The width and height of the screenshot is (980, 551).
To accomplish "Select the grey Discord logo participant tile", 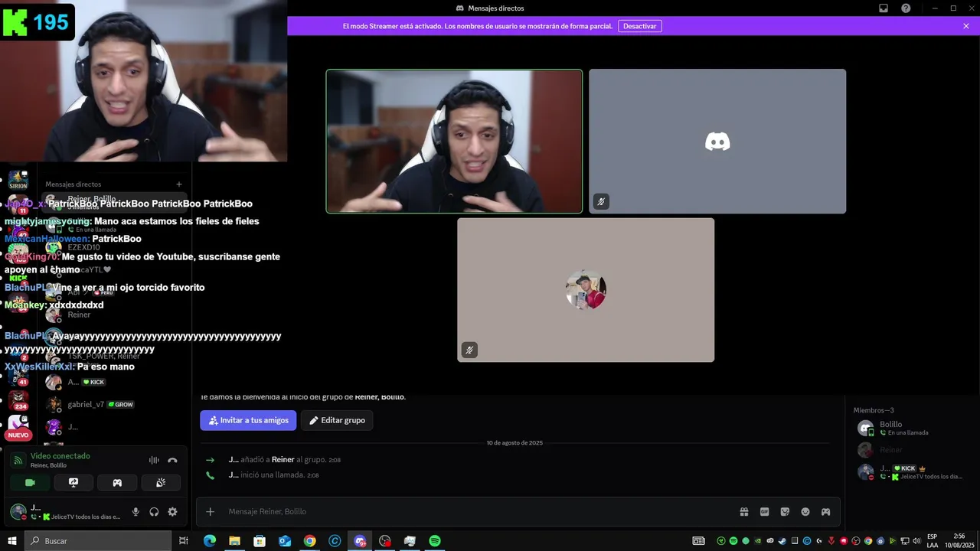I will click(717, 141).
